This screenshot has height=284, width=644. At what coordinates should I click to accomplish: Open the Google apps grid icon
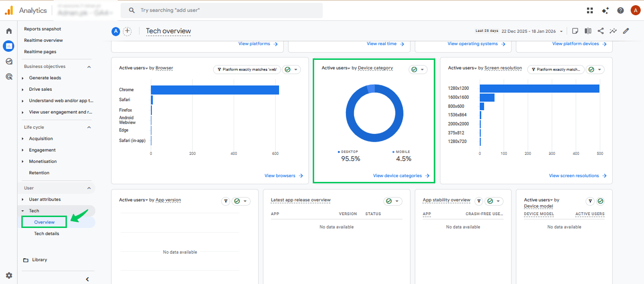(x=590, y=10)
